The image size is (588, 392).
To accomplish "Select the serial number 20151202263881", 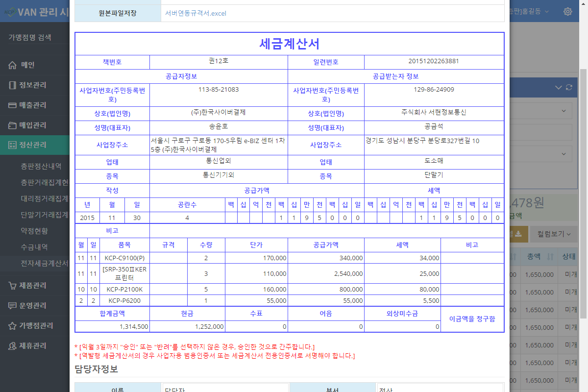I will (x=434, y=61).
